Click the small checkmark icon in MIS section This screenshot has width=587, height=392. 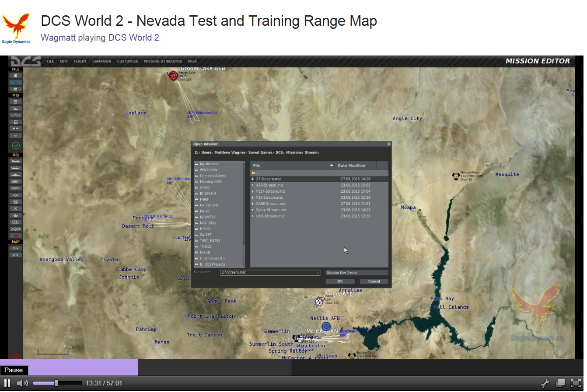pos(15,135)
